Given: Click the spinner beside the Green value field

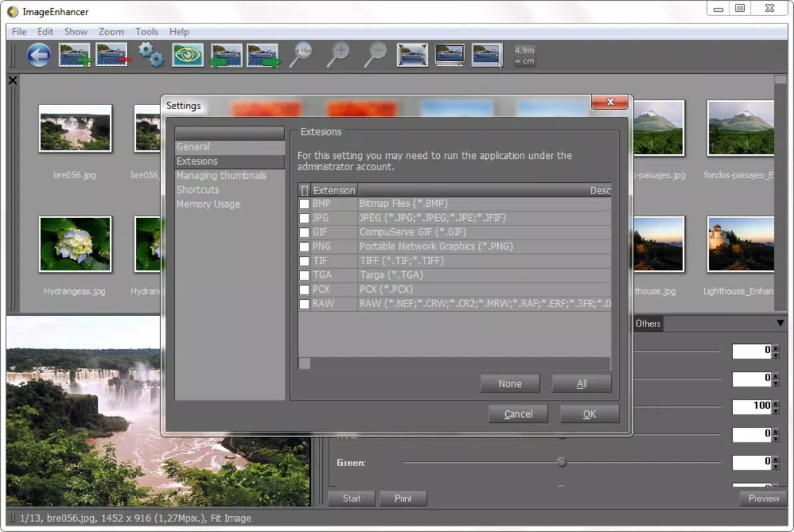Looking at the screenshot, I should (776, 462).
